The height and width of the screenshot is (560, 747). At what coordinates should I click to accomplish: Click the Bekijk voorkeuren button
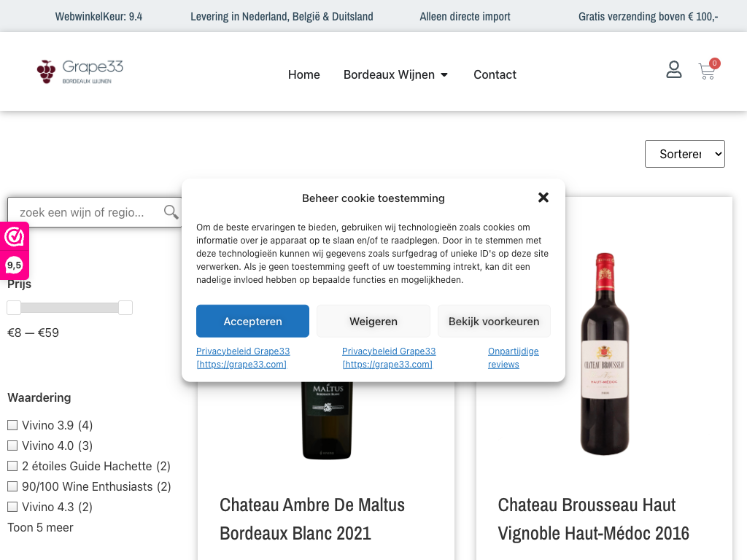(x=494, y=322)
